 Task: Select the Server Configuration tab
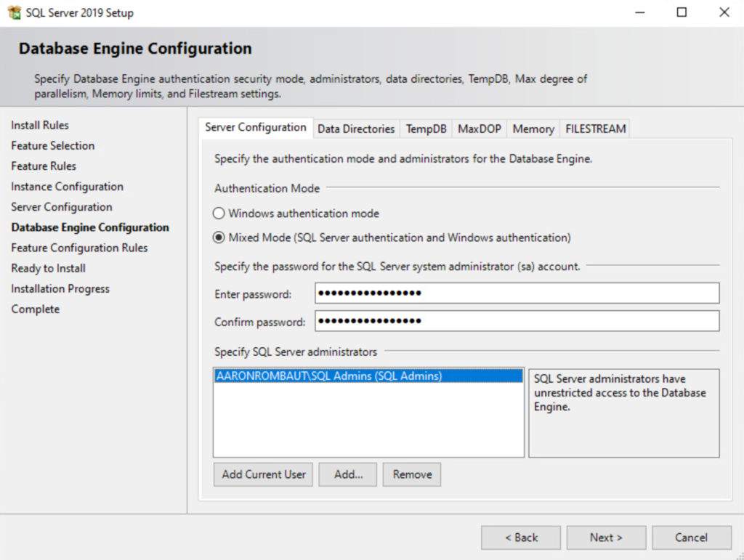pos(256,127)
